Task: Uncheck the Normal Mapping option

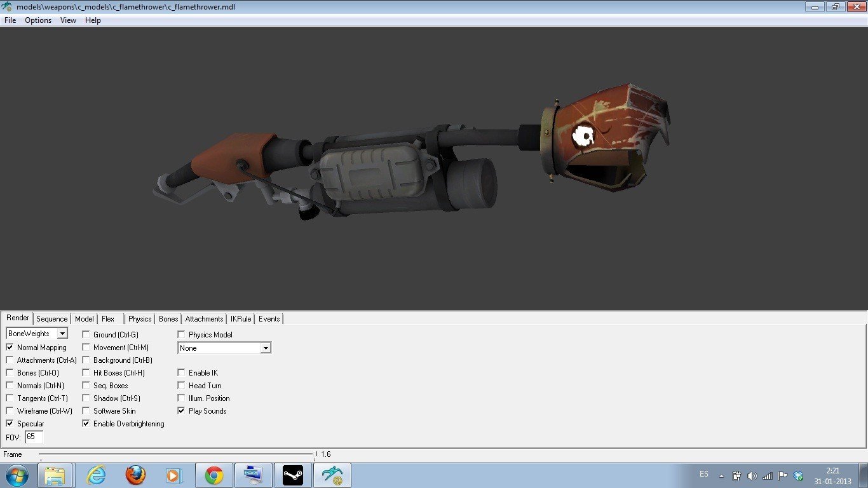Action: [10, 348]
